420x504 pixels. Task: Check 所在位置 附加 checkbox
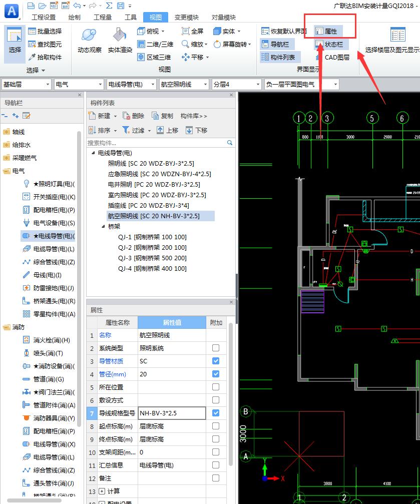pyautogui.click(x=216, y=387)
